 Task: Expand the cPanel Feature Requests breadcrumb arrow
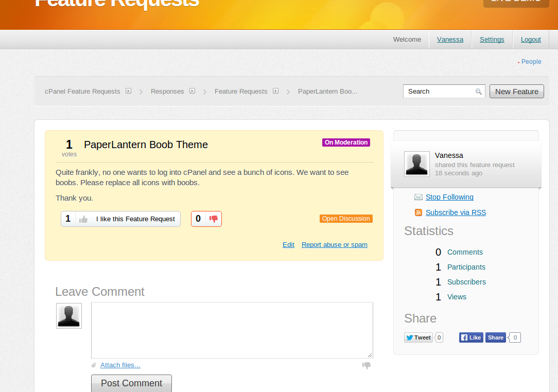(128, 91)
